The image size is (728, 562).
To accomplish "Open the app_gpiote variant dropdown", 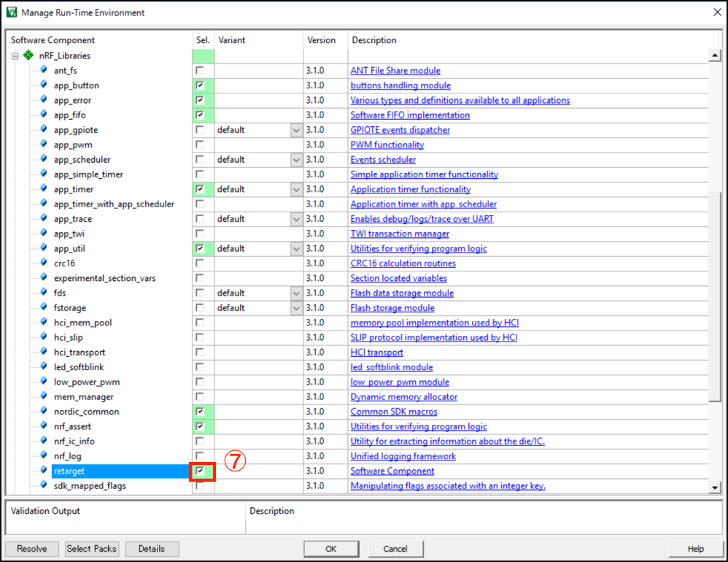I will (x=296, y=130).
